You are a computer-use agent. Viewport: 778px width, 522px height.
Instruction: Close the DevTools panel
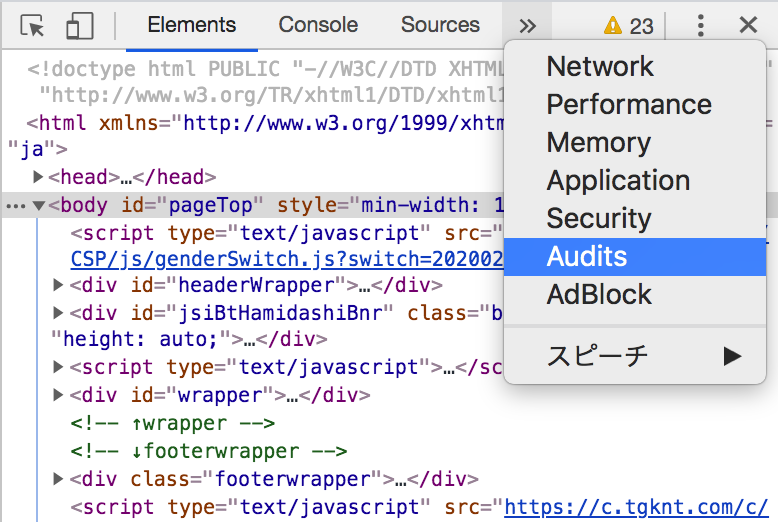[748, 25]
